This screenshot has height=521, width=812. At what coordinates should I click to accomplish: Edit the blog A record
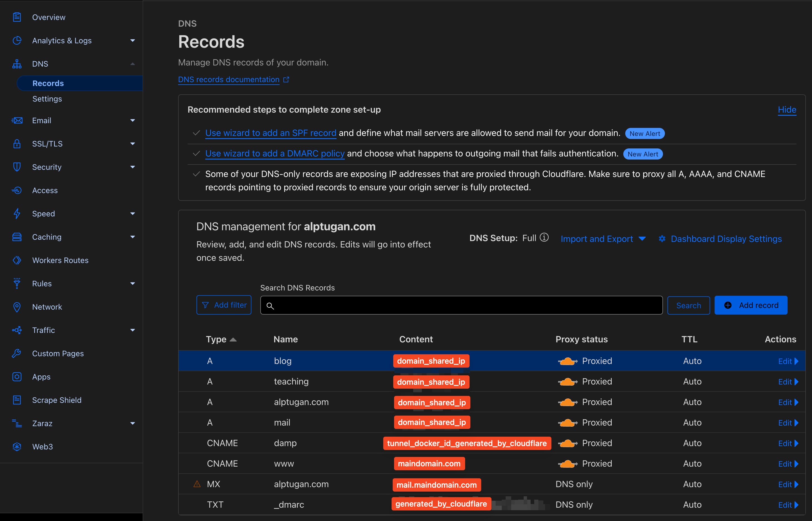click(788, 361)
